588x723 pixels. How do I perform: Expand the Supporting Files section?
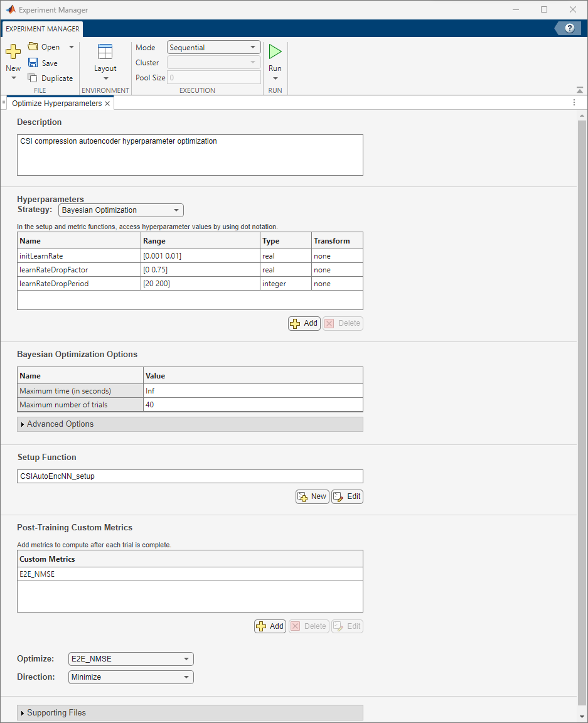tap(56, 712)
